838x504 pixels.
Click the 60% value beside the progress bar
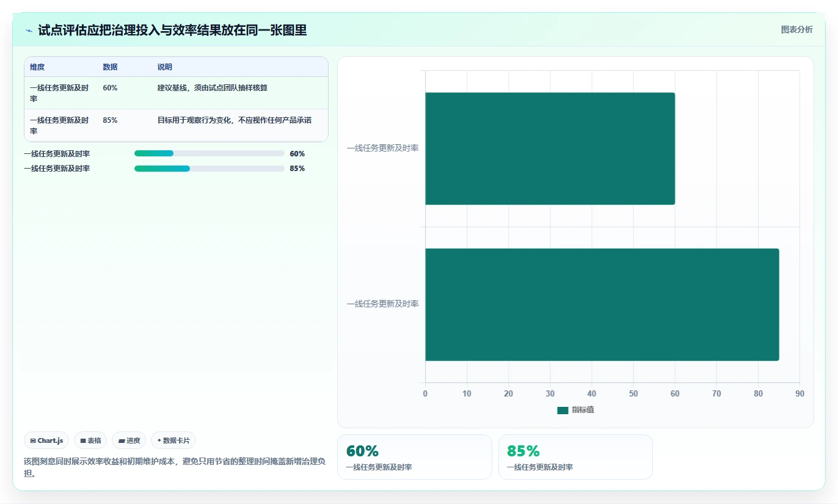297,154
